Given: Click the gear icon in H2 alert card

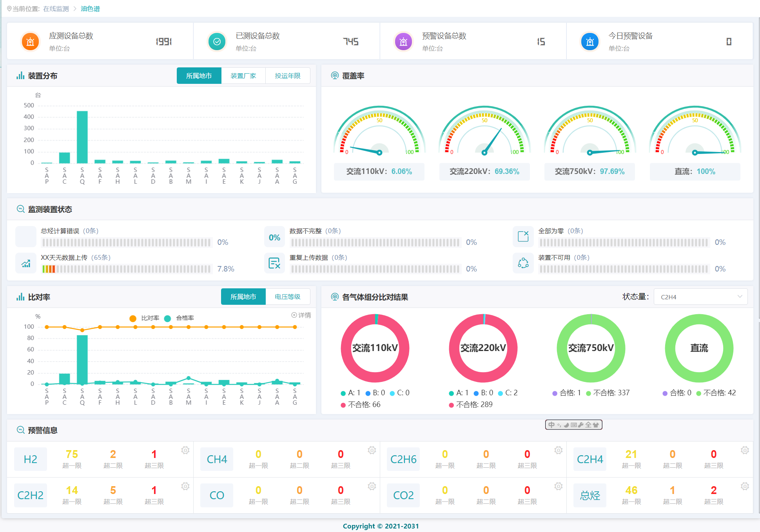Looking at the screenshot, I should coord(185,450).
